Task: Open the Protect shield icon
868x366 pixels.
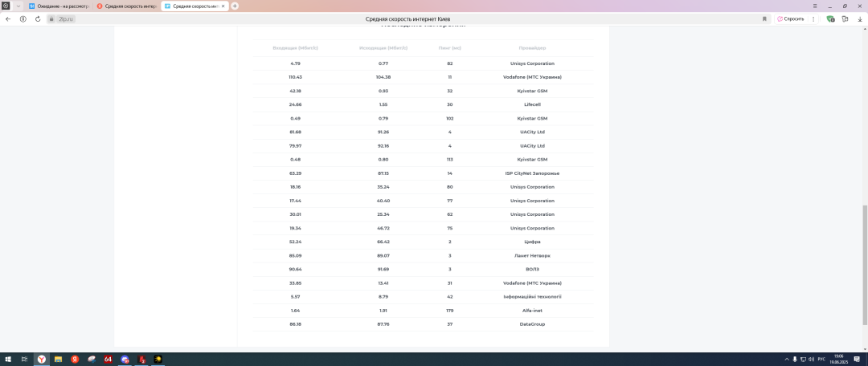Action: (830, 18)
